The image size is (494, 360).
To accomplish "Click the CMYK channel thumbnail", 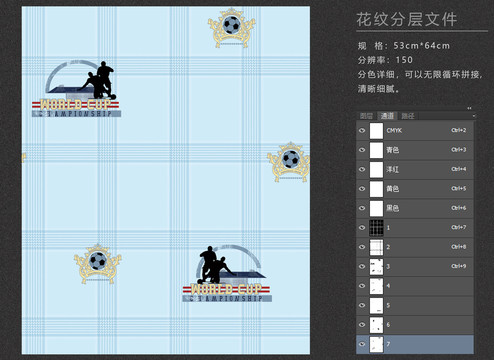I will (376, 131).
